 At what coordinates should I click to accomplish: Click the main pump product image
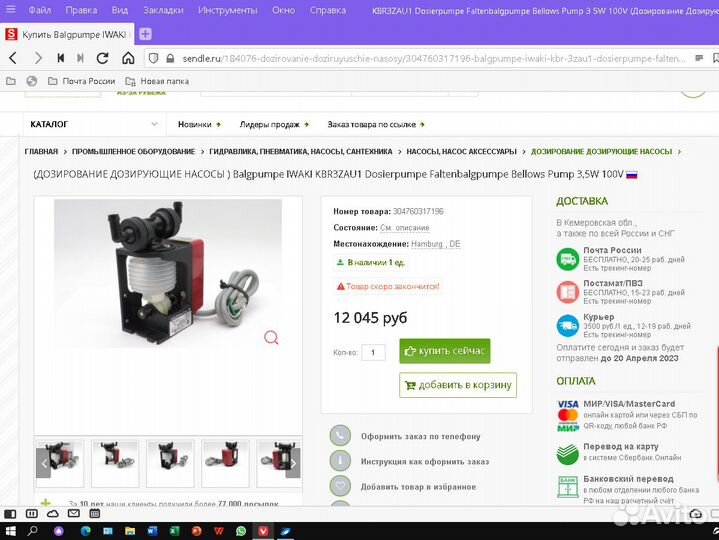168,273
